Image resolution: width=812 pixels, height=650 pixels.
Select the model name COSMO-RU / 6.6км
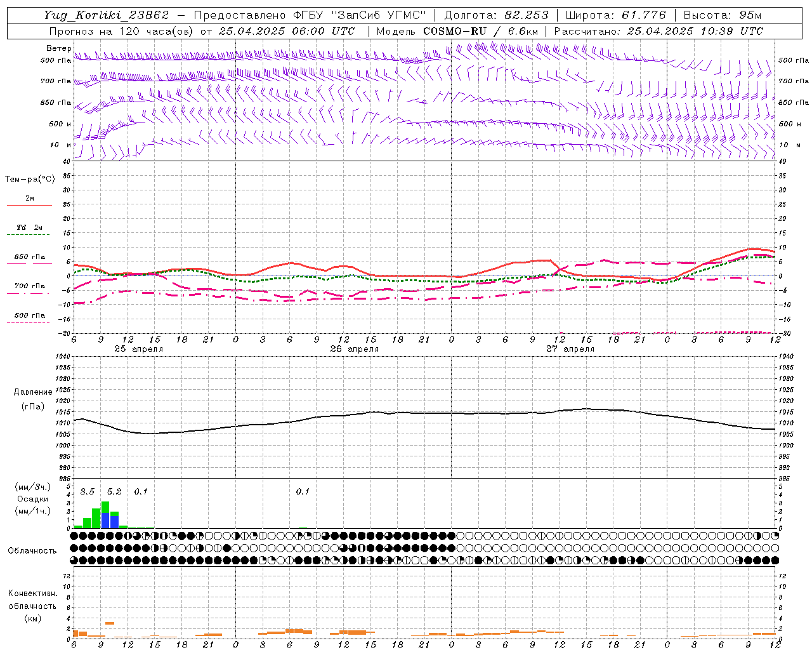coord(481,31)
